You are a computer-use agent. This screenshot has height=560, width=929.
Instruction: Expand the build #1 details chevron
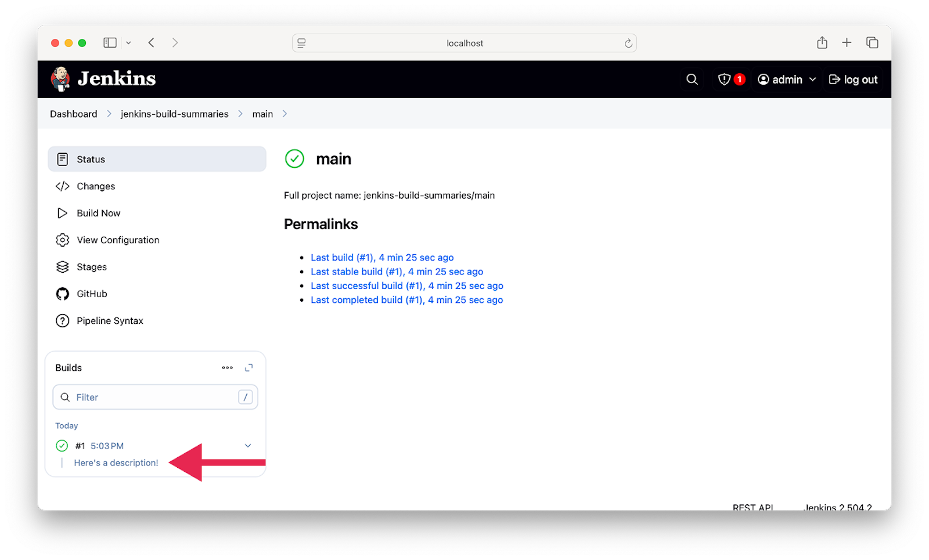pos(248,446)
